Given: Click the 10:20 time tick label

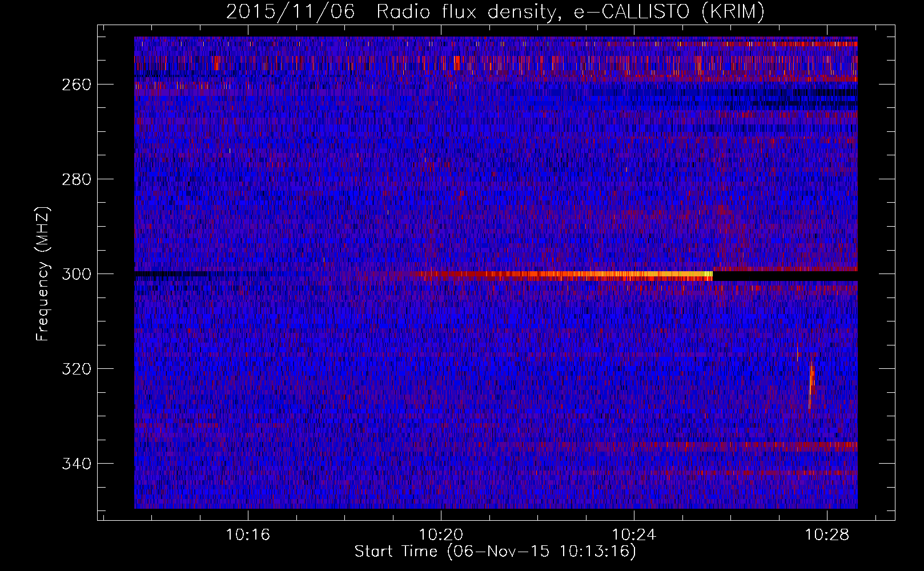Looking at the screenshot, I should pos(441,535).
